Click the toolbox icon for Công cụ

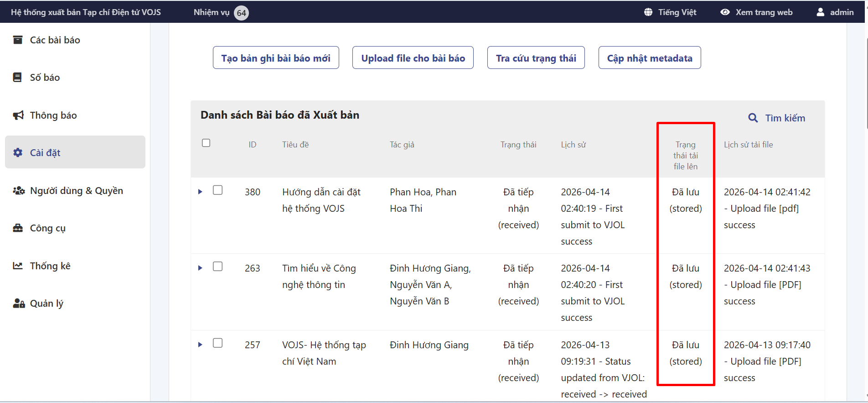coord(18,228)
